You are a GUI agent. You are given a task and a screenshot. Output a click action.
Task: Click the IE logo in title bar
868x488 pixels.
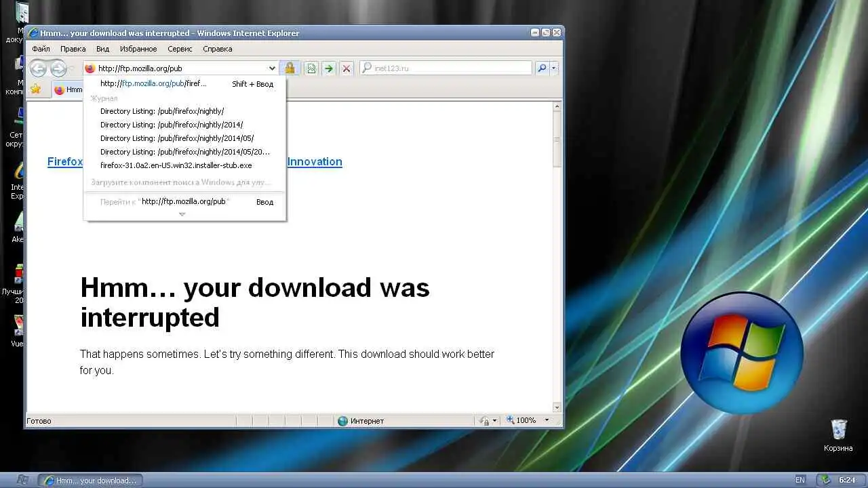[33, 33]
